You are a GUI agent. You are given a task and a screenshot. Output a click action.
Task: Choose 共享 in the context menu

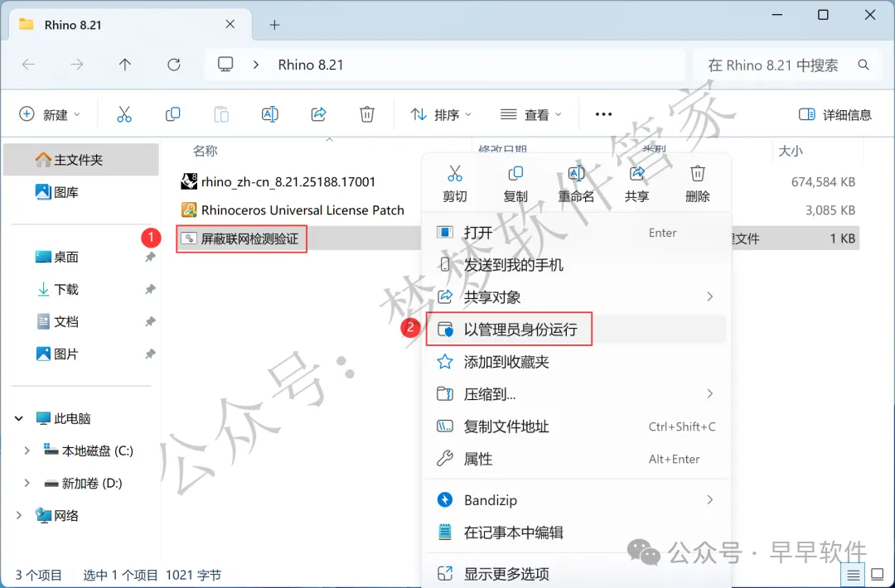636,184
